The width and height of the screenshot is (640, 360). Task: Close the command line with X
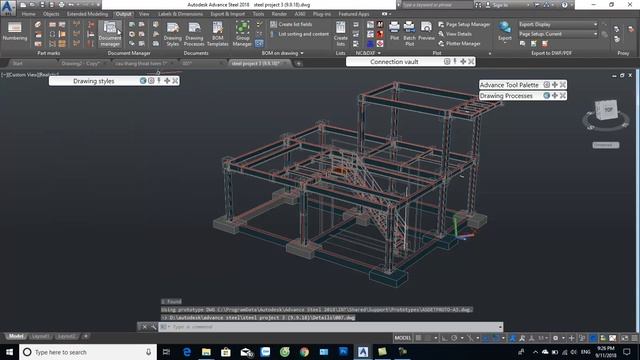click(144, 327)
